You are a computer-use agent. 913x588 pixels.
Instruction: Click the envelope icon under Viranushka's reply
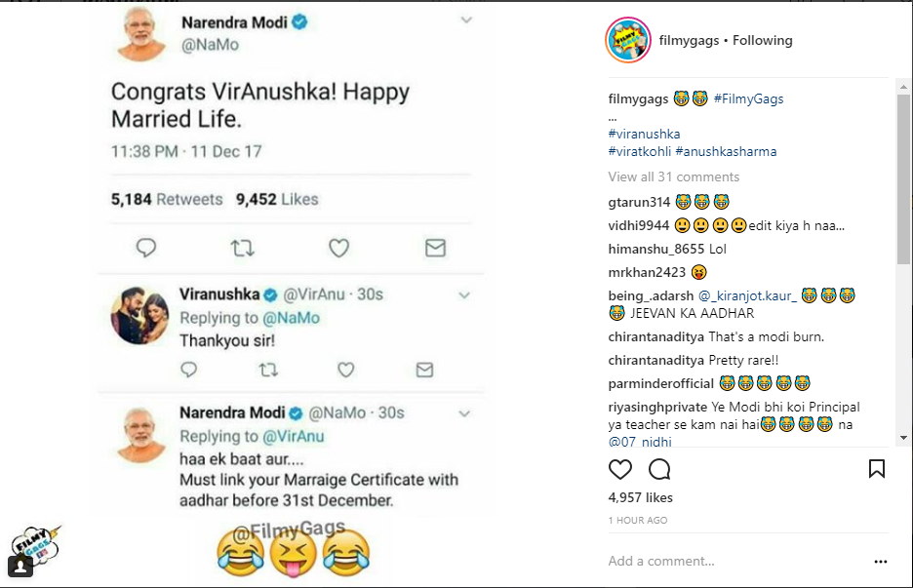[423, 370]
